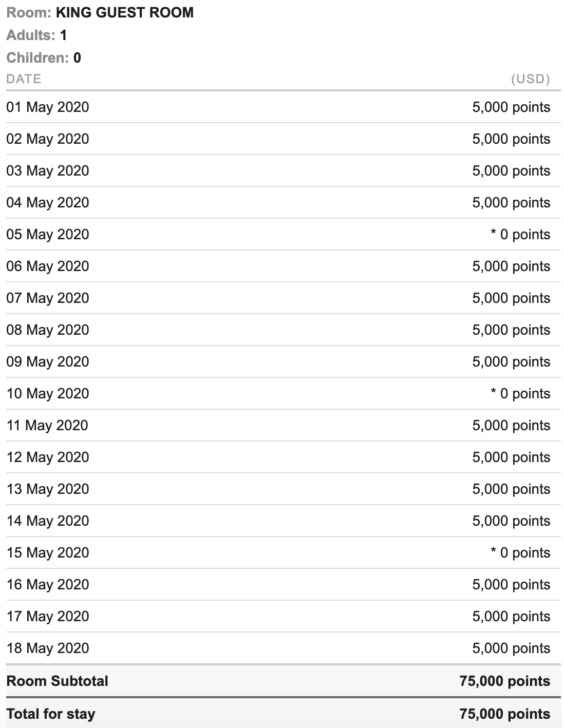Click the Room Subtotal label

tap(57, 681)
